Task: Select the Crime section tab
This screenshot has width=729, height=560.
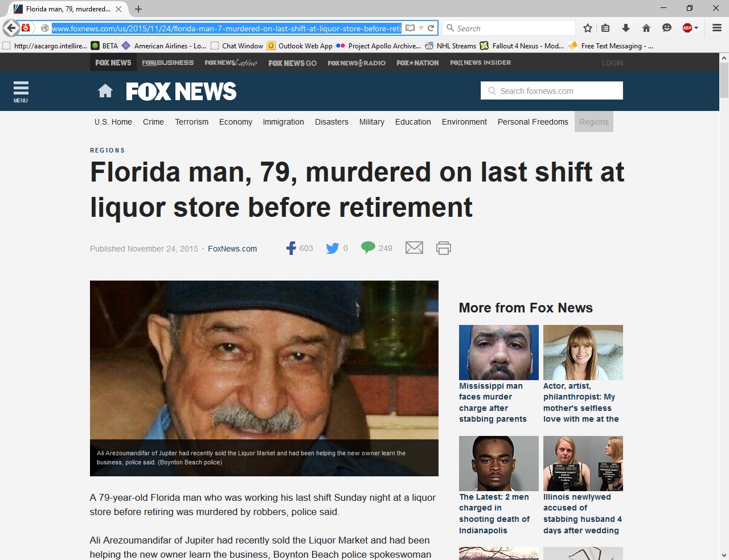Action: coord(153,122)
